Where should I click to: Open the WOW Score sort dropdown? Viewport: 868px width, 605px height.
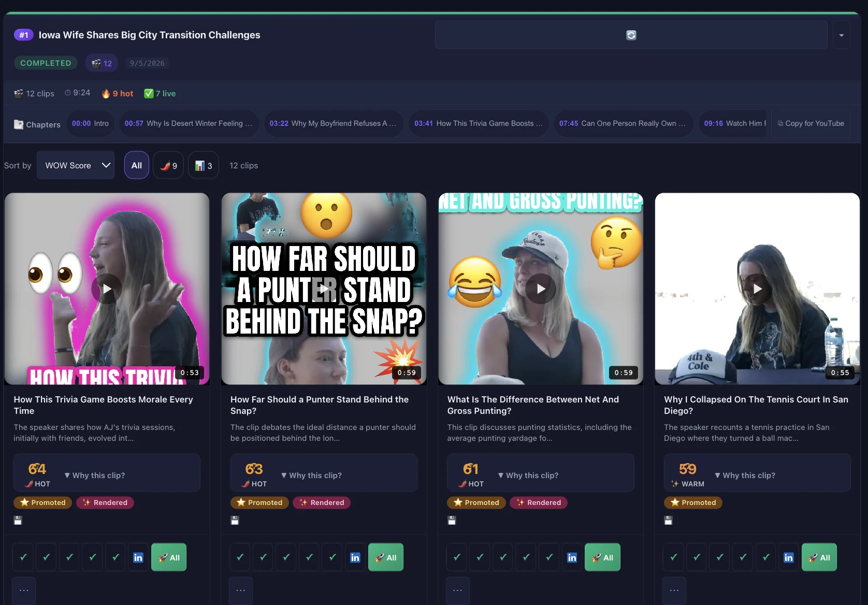(x=76, y=165)
